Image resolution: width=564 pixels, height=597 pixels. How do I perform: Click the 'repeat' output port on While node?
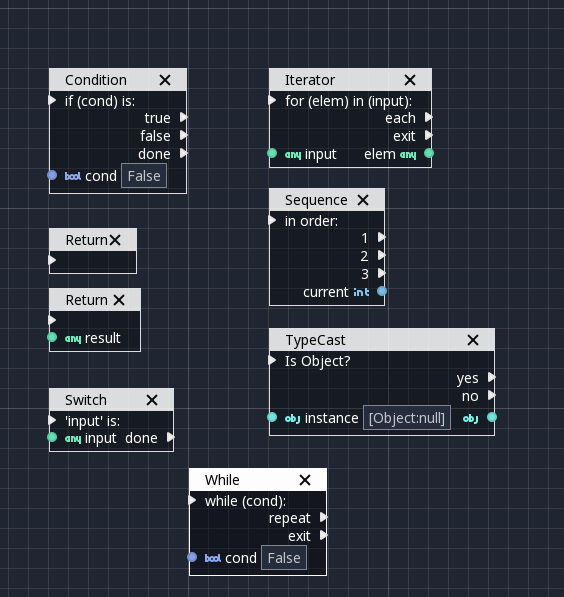(324, 517)
